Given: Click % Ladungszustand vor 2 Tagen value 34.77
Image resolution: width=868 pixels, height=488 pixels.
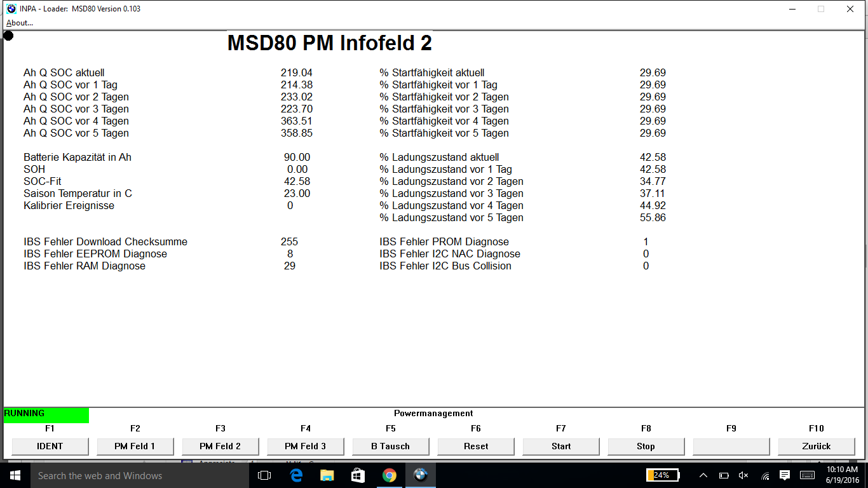Looking at the screenshot, I should click(653, 182).
